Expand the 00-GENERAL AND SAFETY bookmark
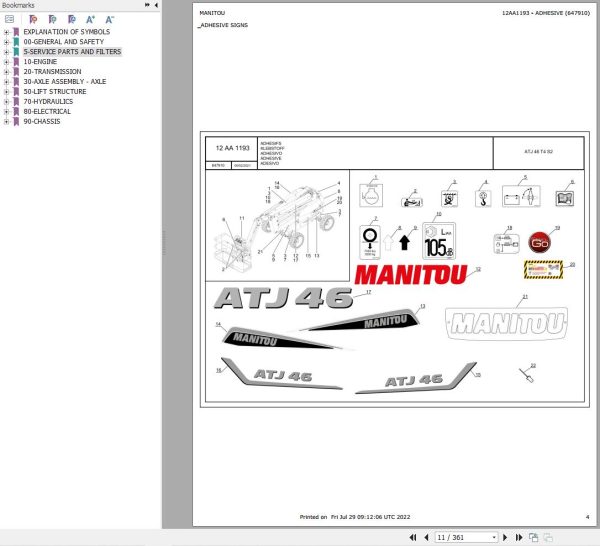The width and height of the screenshot is (600, 546). click(6, 42)
